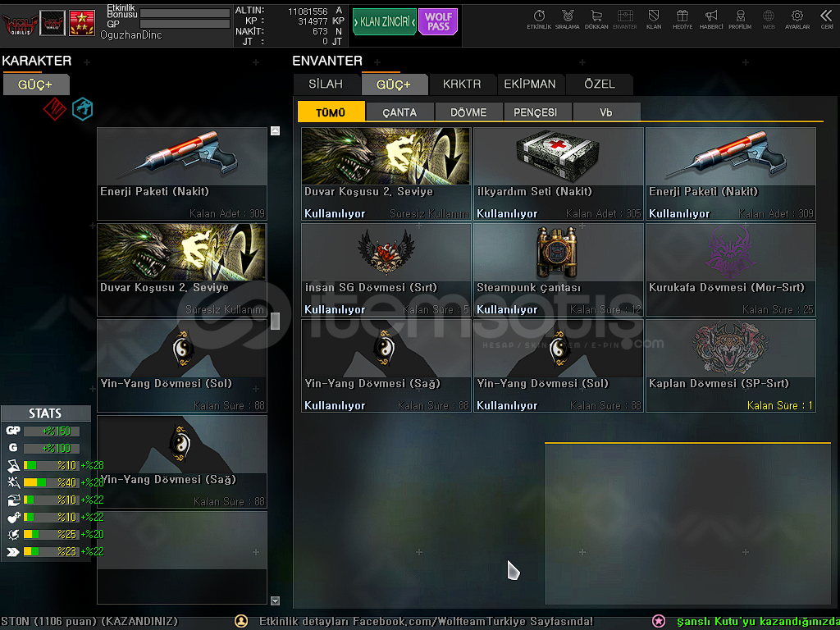This screenshot has height=630, width=840.
Task: Select the GÜÇ+ tab in Envanter
Action: (x=394, y=84)
